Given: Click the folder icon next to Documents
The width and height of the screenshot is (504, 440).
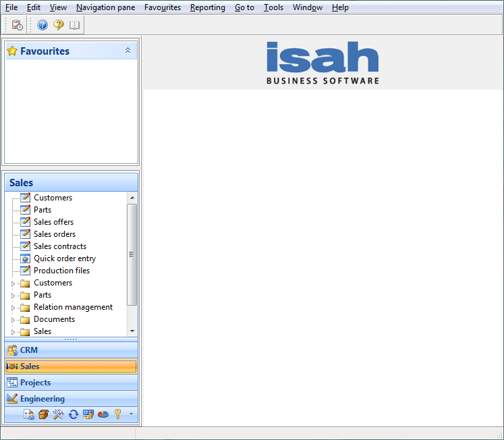Looking at the screenshot, I should pyautogui.click(x=25, y=320).
